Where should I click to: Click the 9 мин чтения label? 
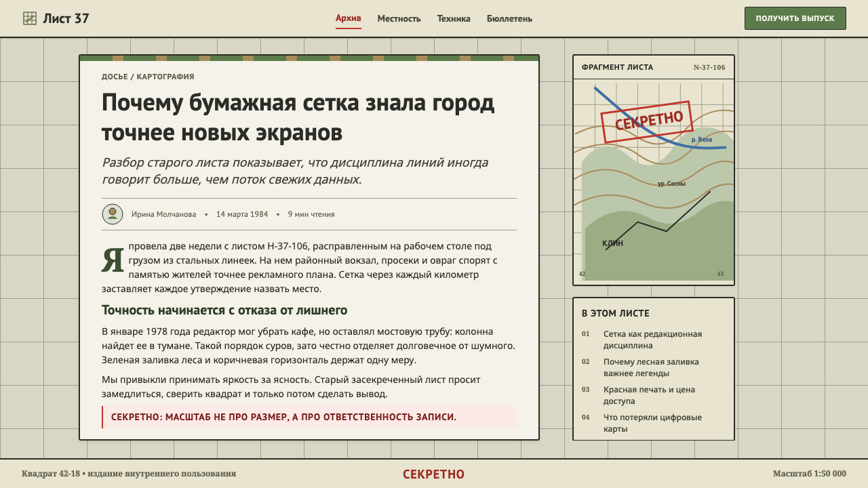pos(311,214)
